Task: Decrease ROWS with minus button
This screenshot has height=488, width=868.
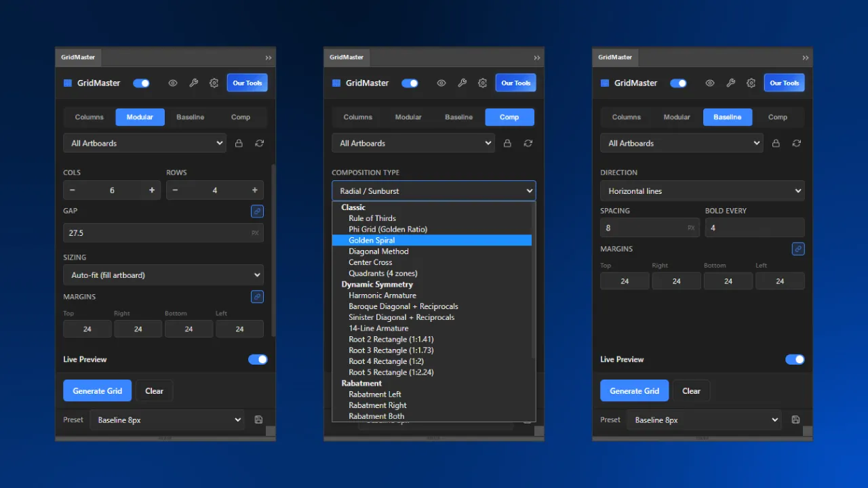Action: (175, 190)
